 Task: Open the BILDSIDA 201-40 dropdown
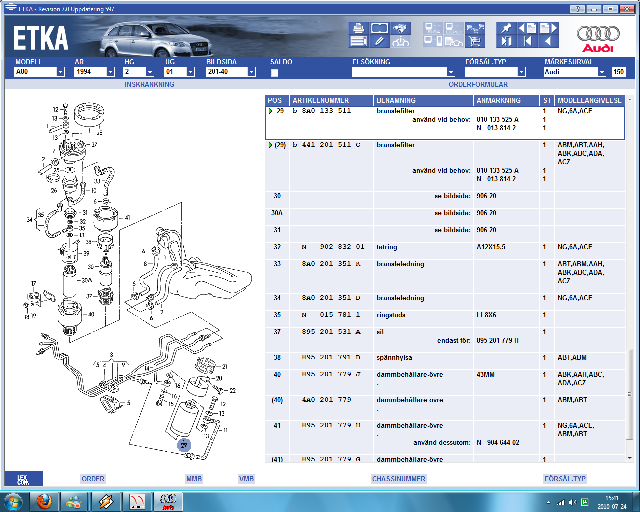(251, 72)
